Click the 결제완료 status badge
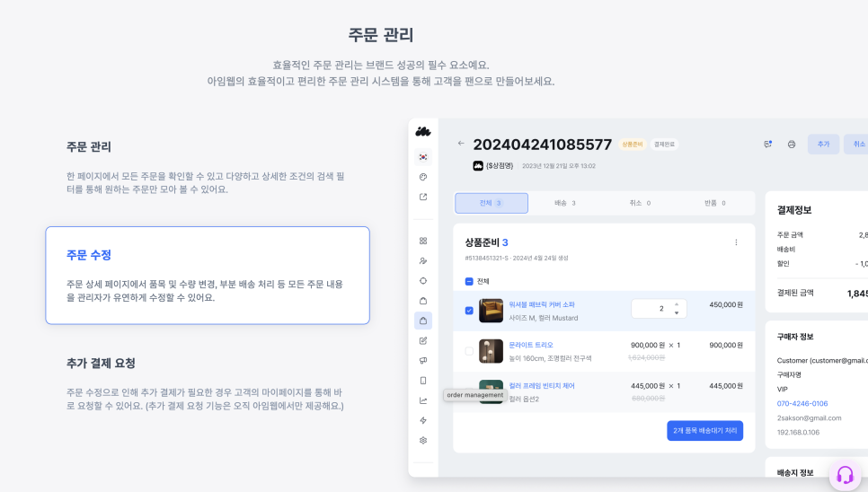 point(664,145)
